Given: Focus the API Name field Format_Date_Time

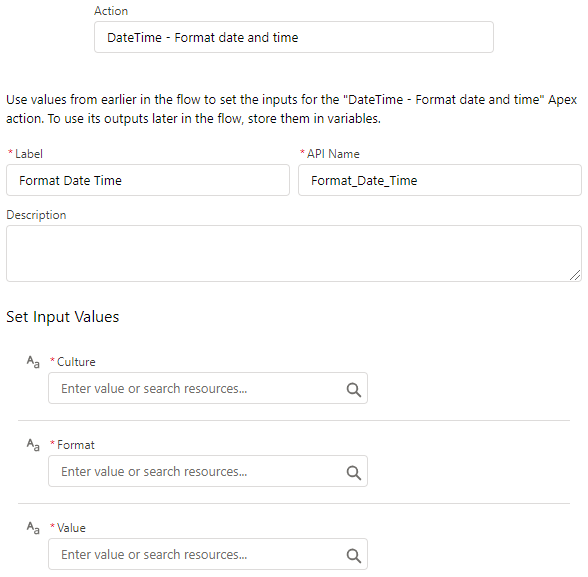Looking at the screenshot, I should pos(440,180).
